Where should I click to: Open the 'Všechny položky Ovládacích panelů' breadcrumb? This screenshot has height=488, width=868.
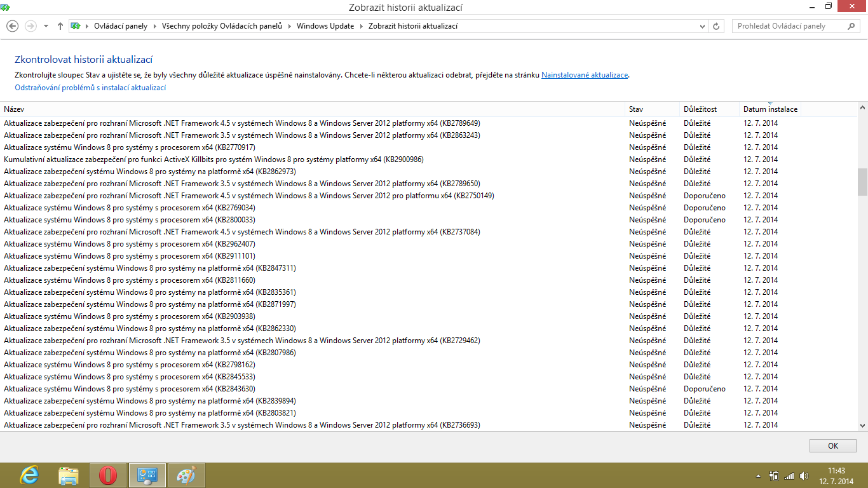point(222,26)
